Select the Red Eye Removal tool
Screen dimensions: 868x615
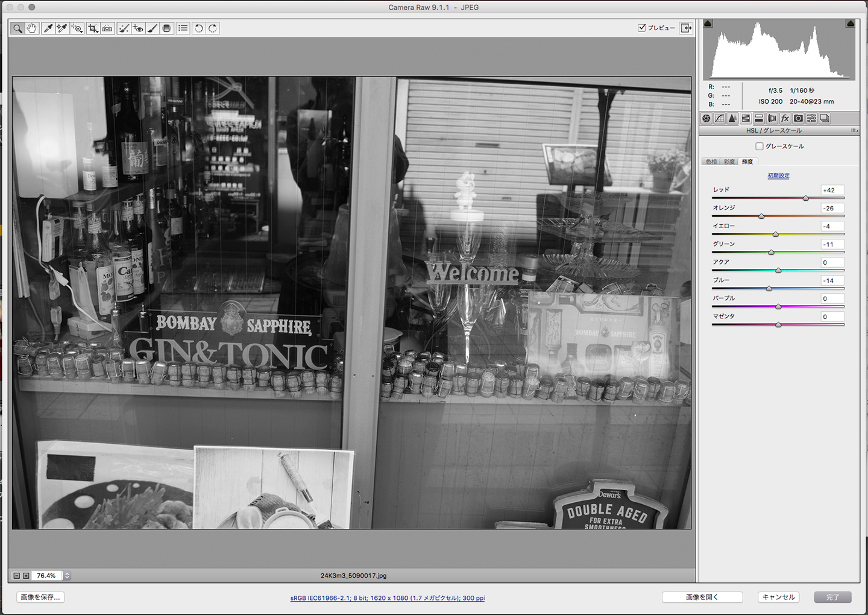tap(138, 28)
